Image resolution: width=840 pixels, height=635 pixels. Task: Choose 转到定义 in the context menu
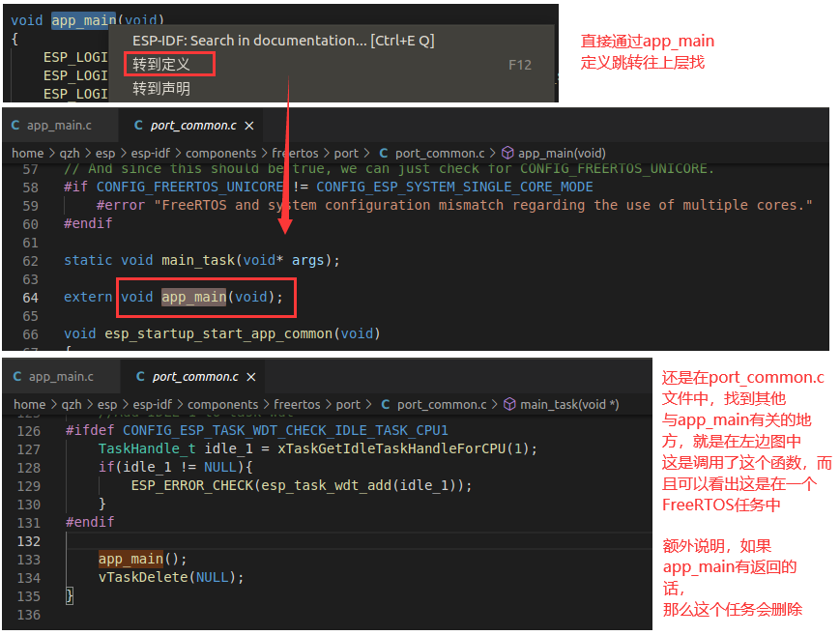(161, 65)
